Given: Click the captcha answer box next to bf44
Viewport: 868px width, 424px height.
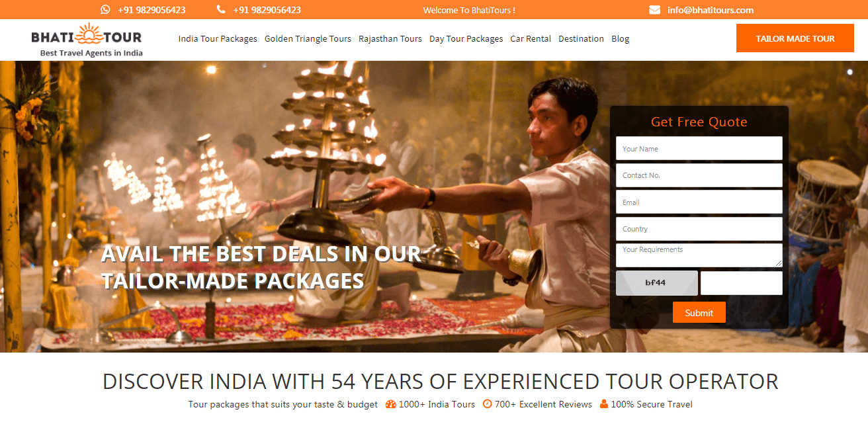Looking at the screenshot, I should point(741,283).
